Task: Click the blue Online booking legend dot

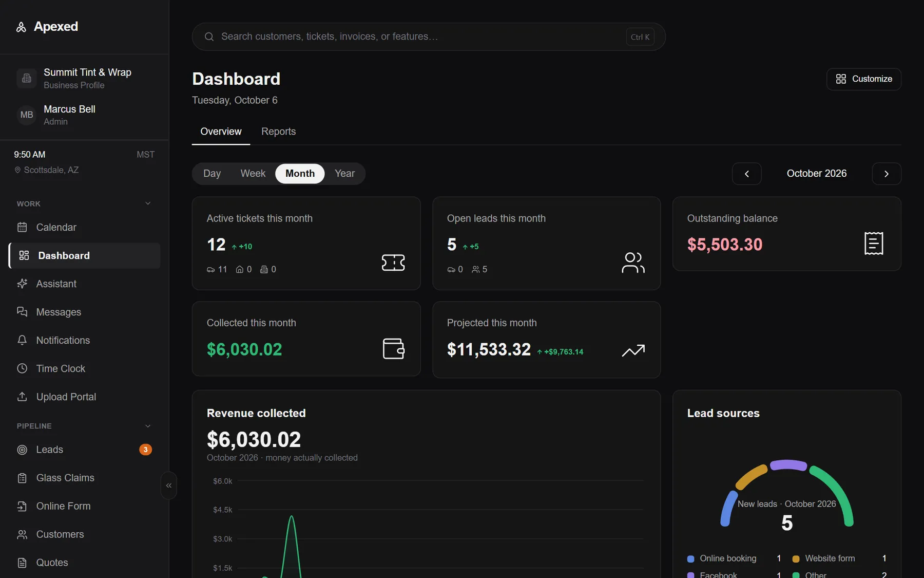Action: (691, 559)
